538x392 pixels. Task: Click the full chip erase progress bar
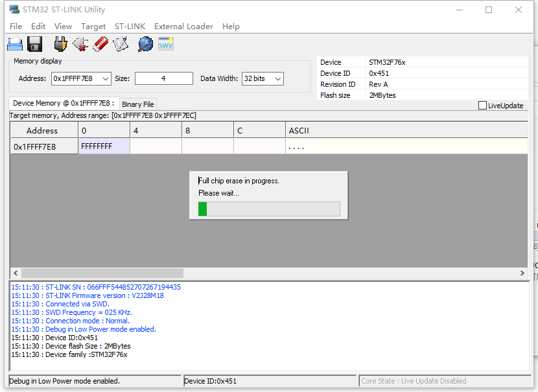click(269, 209)
